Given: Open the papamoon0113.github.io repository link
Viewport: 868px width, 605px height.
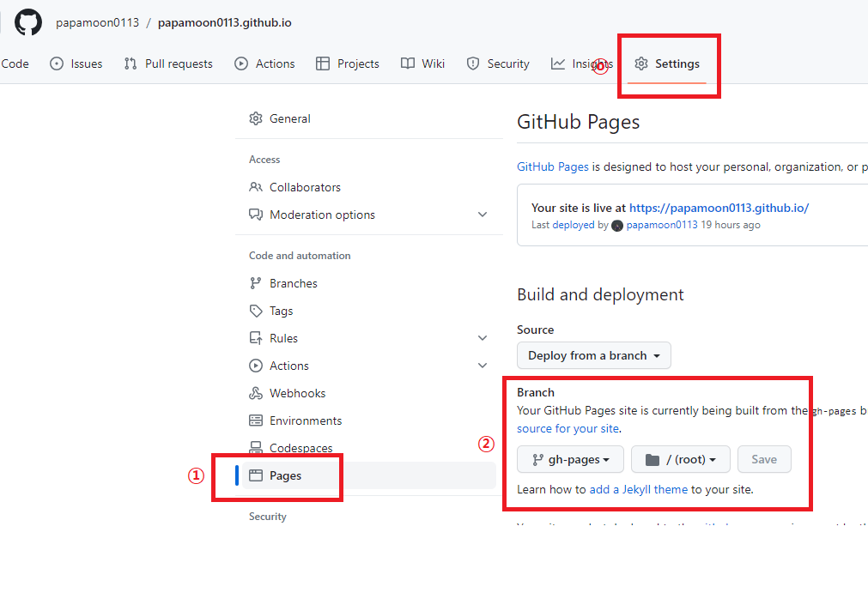Looking at the screenshot, I should 224,22.
